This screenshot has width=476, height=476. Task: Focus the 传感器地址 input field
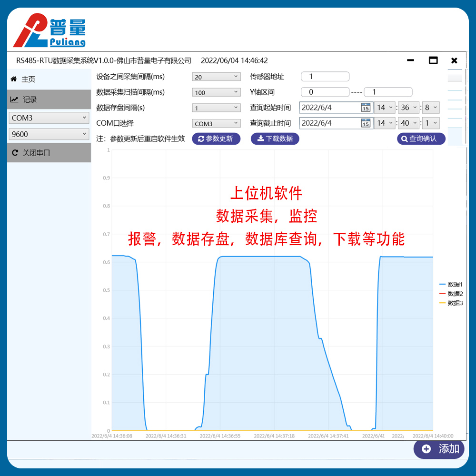pyautogui.click(x=325, y=77)
